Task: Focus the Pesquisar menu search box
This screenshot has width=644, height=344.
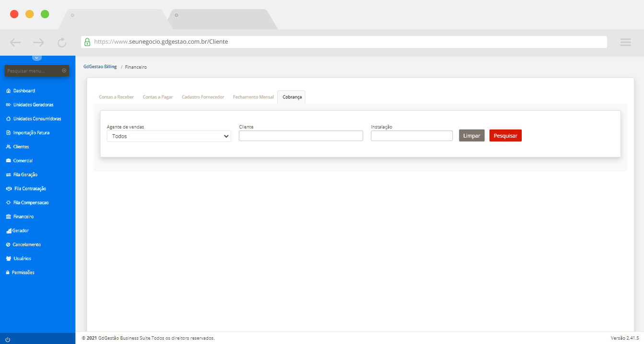Action: point(37,71)
